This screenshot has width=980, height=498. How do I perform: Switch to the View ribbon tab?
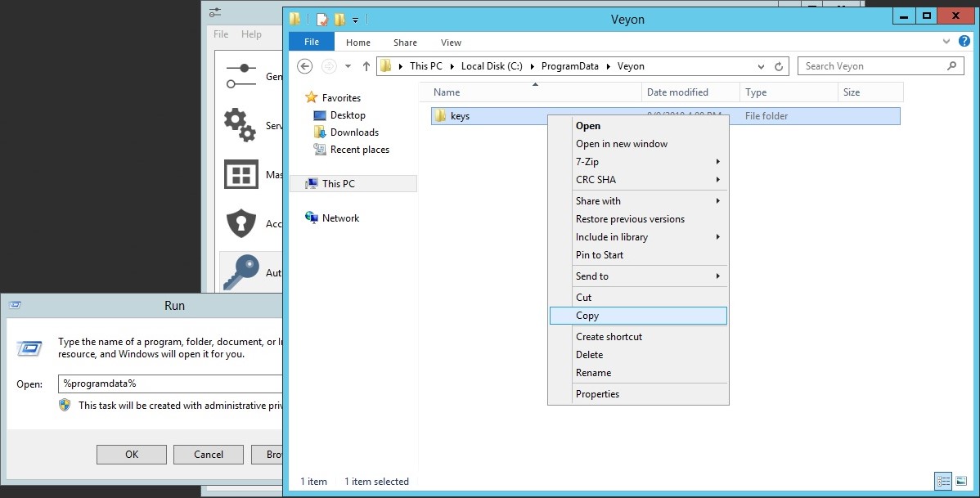click(451, 42)
